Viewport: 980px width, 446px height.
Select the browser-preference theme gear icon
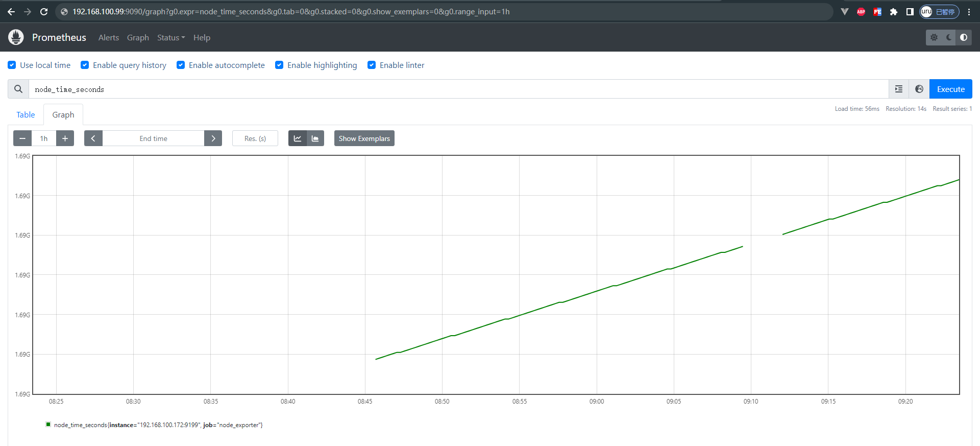934,37
